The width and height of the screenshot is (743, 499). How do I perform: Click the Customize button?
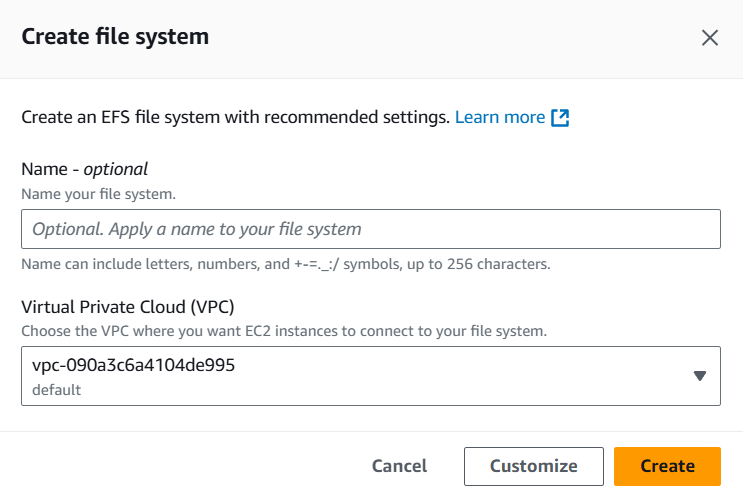pyautogui.click(x=533, y=466)
